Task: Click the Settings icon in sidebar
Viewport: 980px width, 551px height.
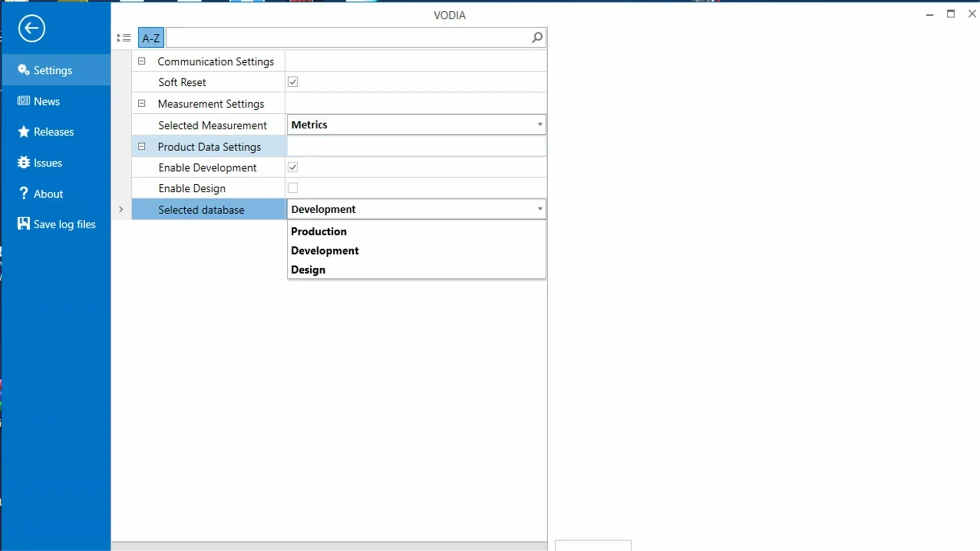Action: click(23, 70)
